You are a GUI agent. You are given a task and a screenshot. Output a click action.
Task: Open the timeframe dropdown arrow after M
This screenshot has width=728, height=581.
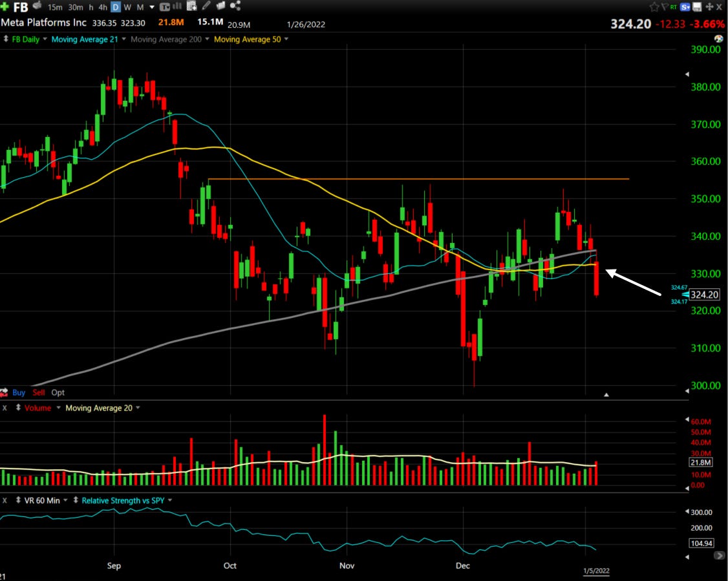click(x=152, y=7)
